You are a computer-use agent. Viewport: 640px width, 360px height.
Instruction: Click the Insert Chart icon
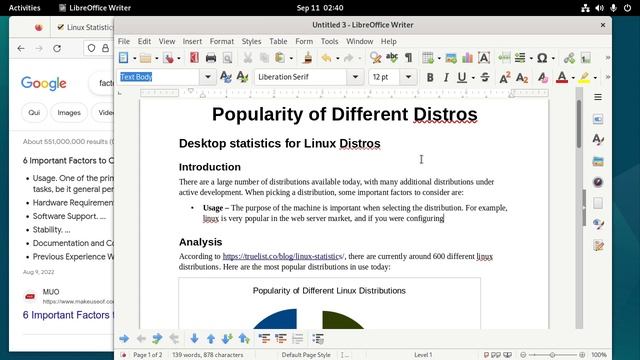click(x=467, y=58)
